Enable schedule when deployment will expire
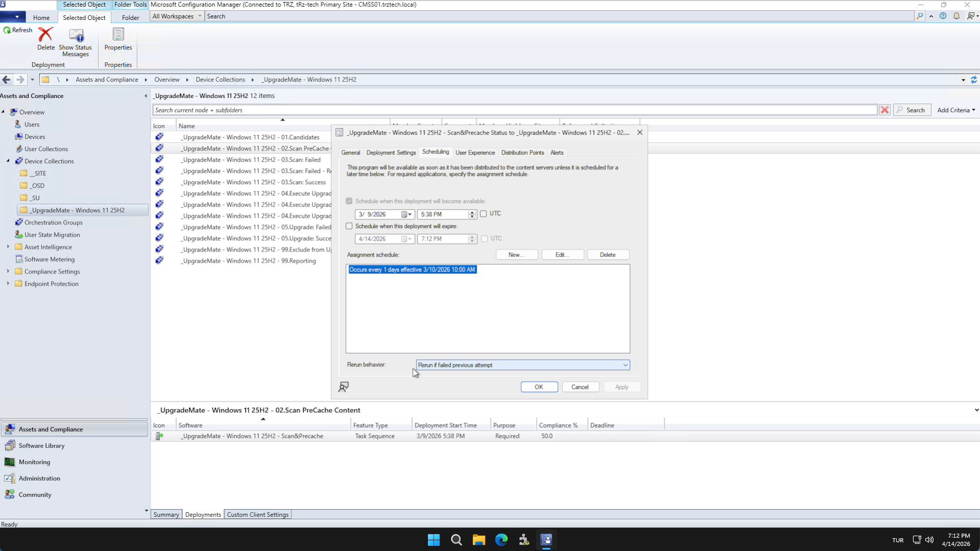 [349, 226]
